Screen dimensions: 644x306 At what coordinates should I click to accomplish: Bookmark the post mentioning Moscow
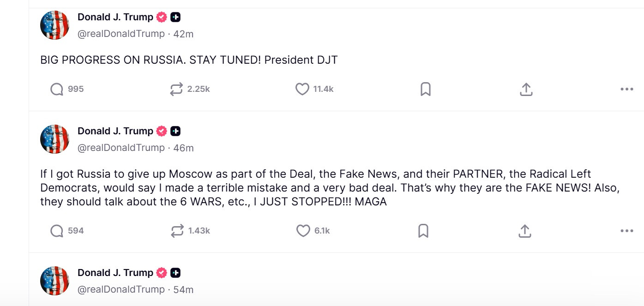tap(423, 231)
